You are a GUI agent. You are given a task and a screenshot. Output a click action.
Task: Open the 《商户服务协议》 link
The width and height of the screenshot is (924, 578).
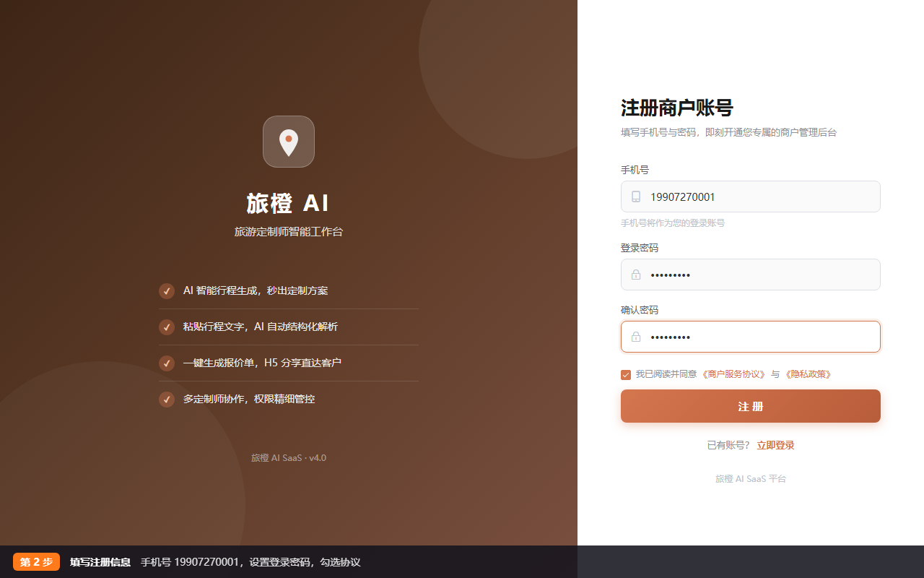(733, 374)
